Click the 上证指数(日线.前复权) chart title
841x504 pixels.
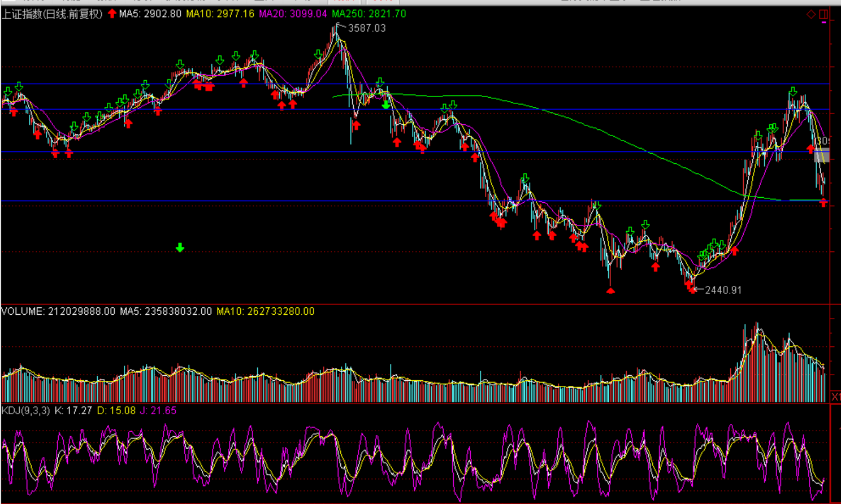[x=52, y=14]
